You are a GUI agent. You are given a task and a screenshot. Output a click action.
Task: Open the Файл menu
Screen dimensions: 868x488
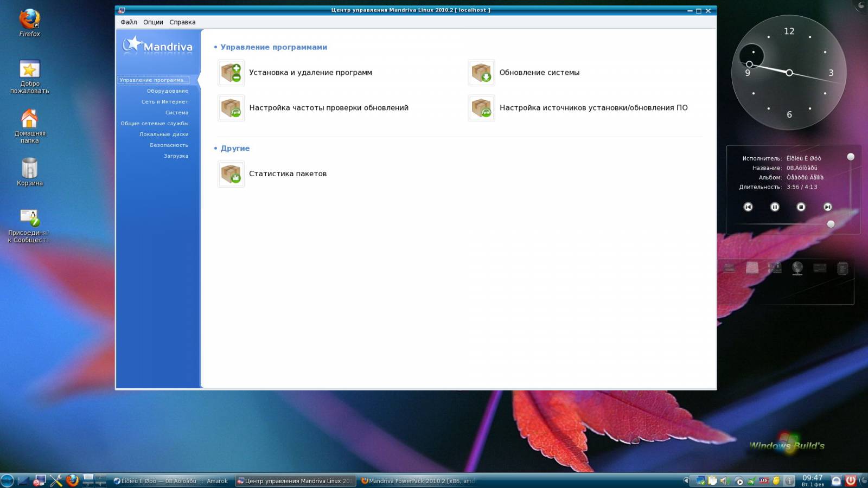(x=129, y=22)
